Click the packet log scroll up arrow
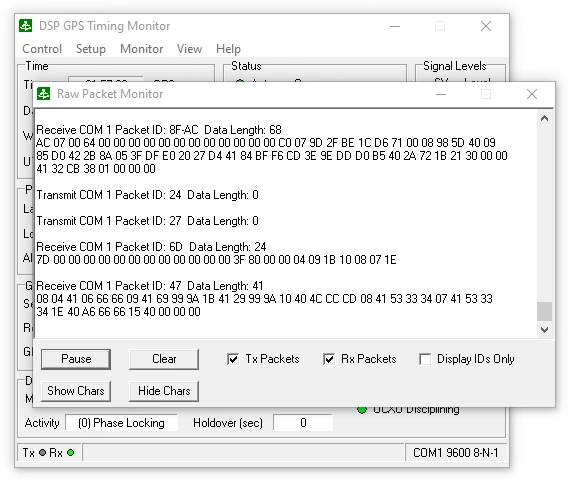This screenshot has height=482, width=571. [x=544, y=118]
